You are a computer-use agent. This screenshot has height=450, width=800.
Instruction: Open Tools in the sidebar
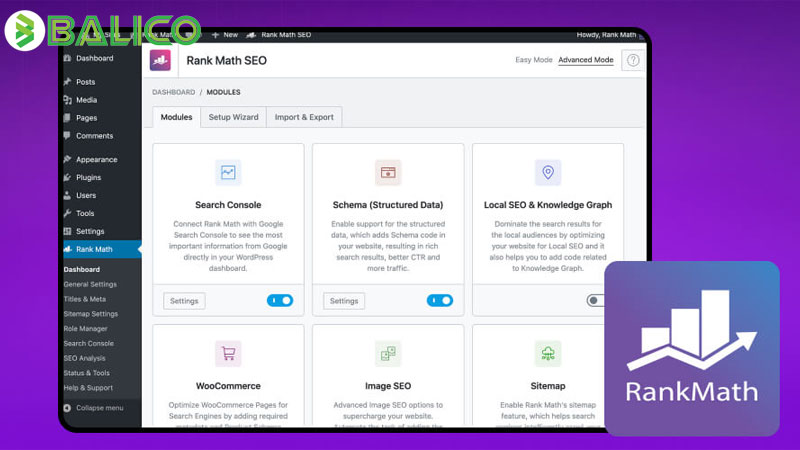pos(85,213)
